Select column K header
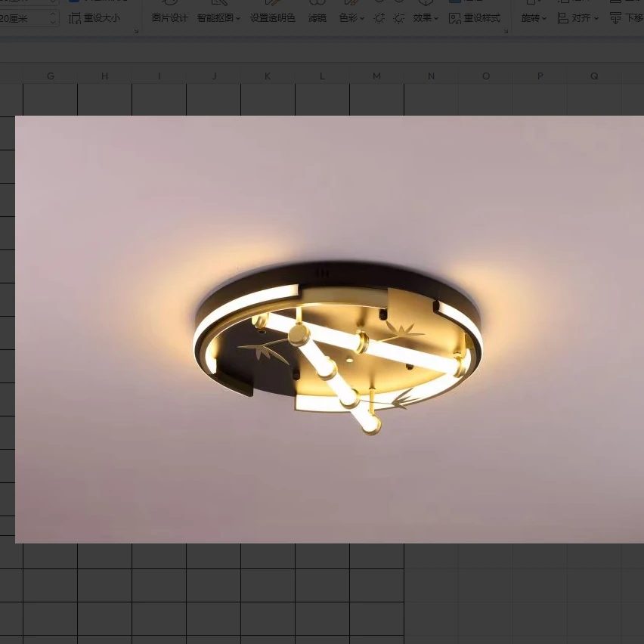Screen dimensions: 644x644 (x=268, y=76)
